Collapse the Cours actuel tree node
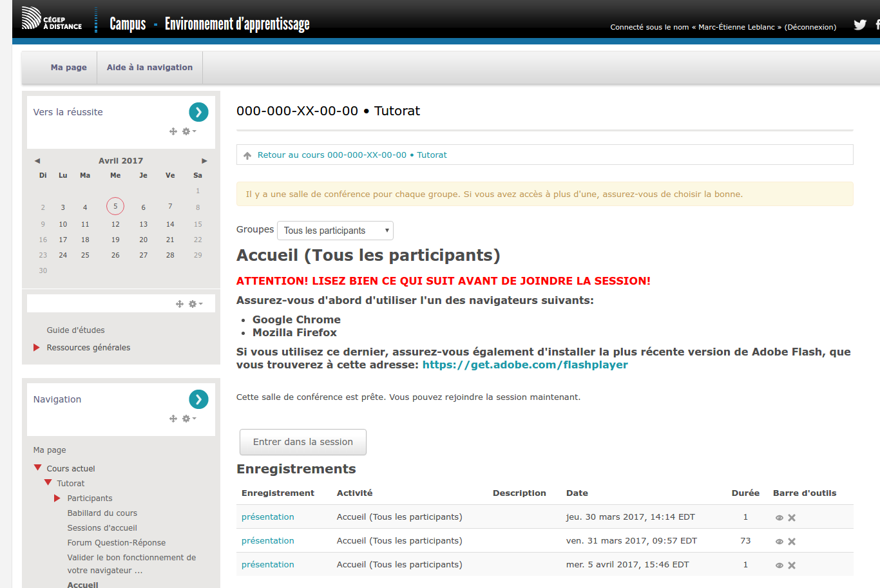 pyautogui.click(x=38, y=468)
